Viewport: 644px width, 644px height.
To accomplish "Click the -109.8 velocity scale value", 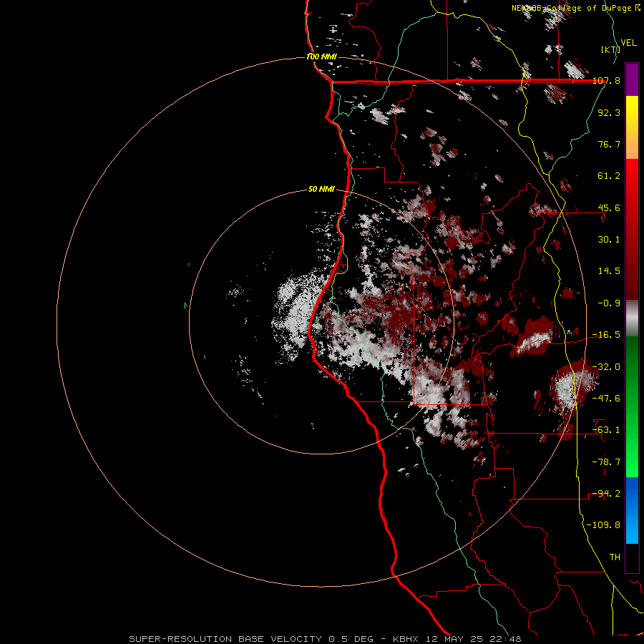I will point(604,525).
